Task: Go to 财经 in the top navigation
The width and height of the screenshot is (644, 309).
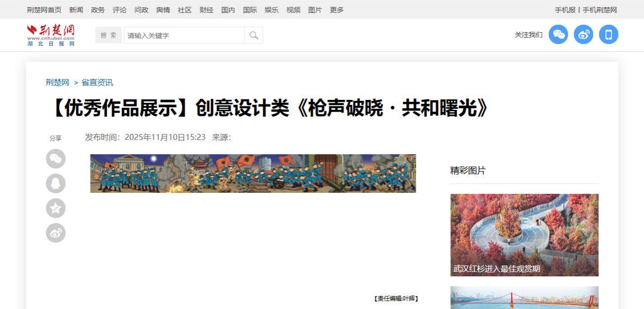Action: pyautogui.click(x=206, y=10)
